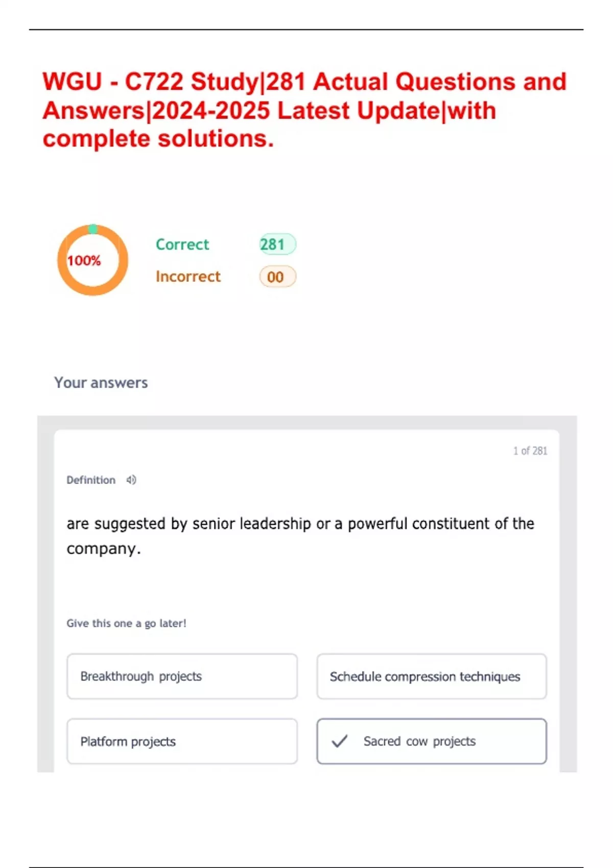613x868 pixels.
Task: Click the 'Give this one a go later!' message
Action: coord(126,623)
